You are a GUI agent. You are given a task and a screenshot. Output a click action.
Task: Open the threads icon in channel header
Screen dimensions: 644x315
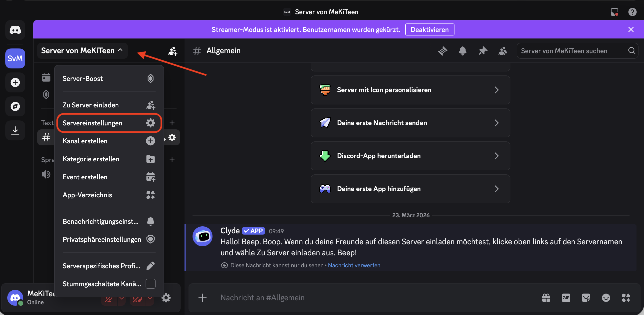pos(442,51)
